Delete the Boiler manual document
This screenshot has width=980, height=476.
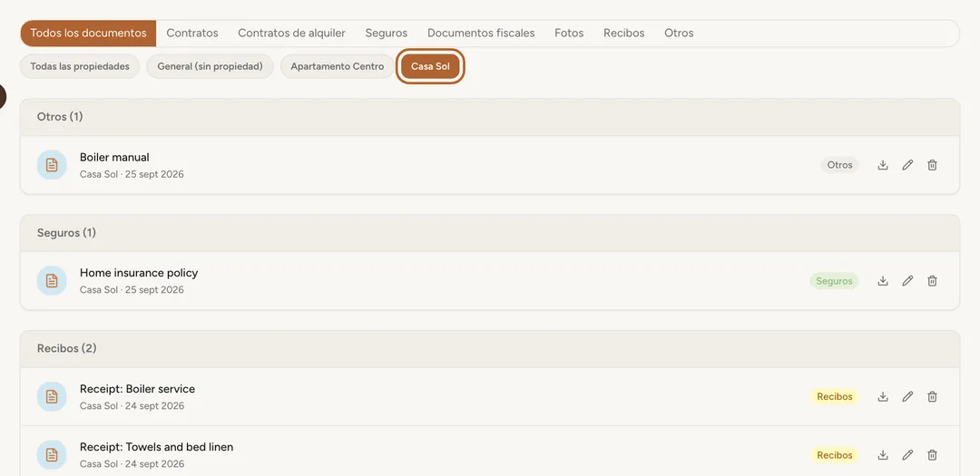point(932,165)
